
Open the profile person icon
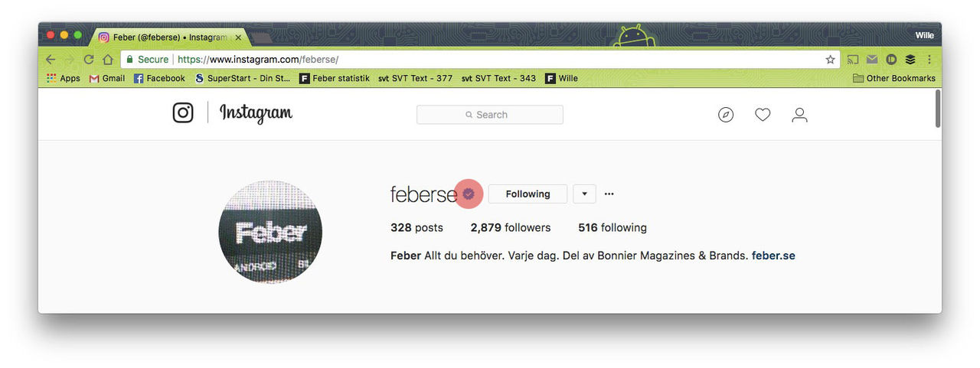click(799, 115)
